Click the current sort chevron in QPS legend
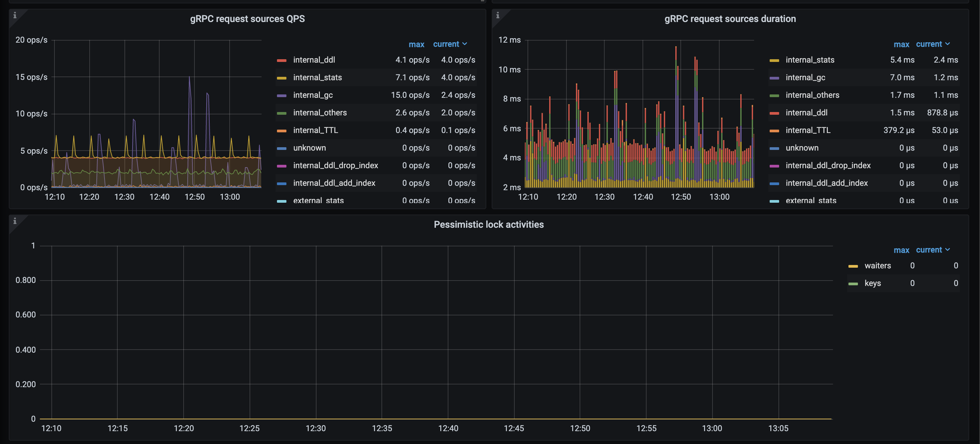 (465, 44)
